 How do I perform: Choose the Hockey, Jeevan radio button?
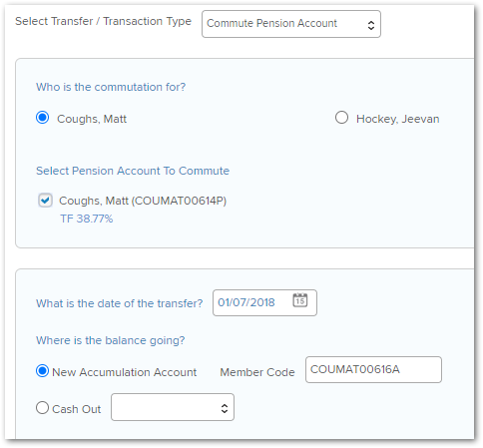(341, 118)
